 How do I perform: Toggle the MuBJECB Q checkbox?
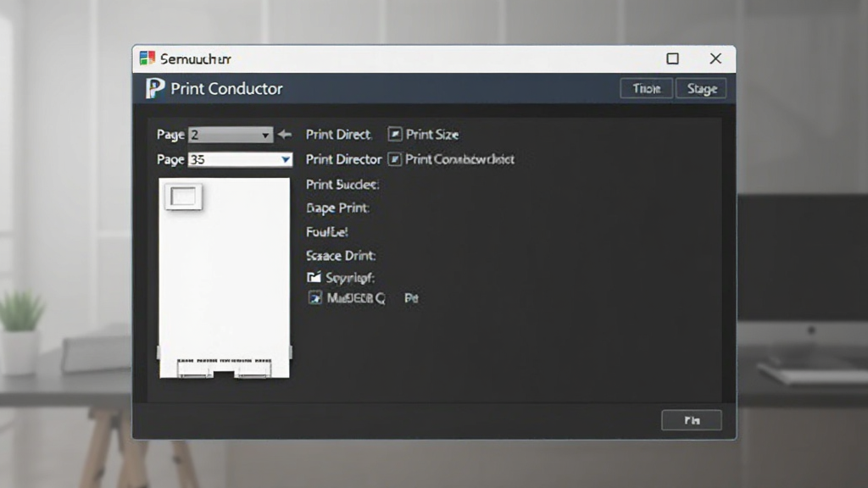[315, 298]
